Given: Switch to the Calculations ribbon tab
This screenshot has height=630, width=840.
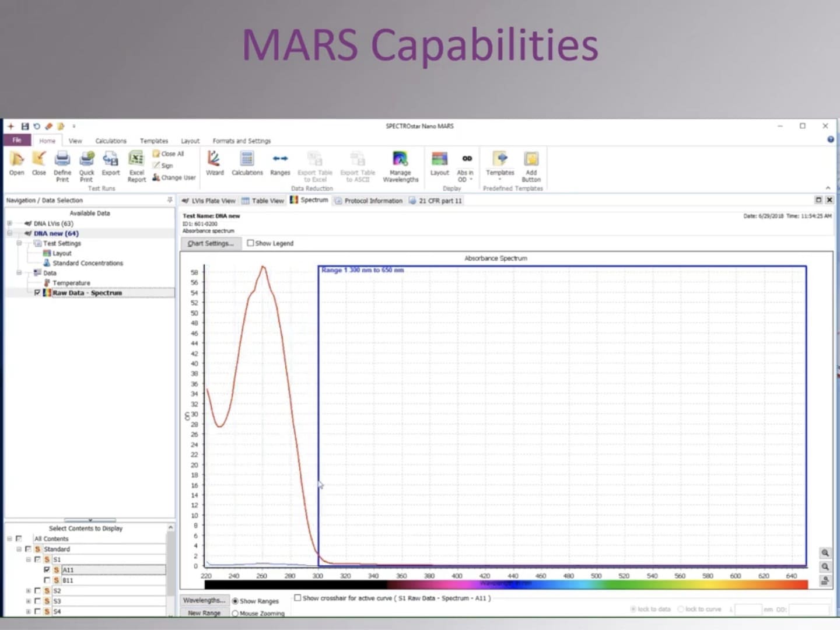Looking at the screenshot, I should [x=111, y=141].
